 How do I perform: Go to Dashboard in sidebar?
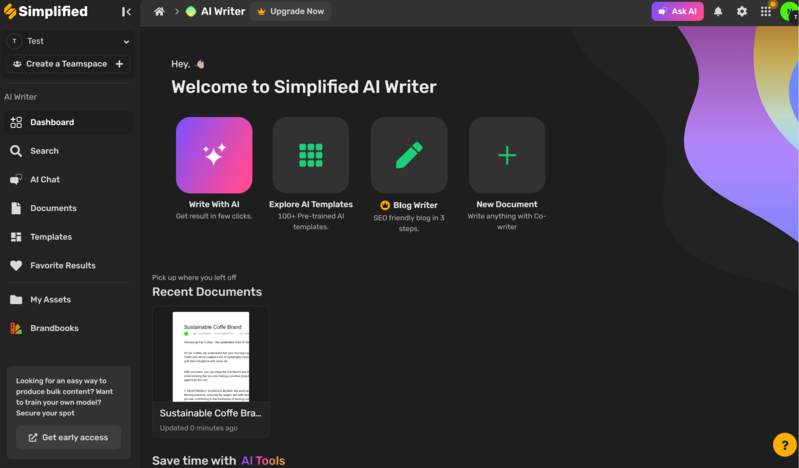tap(52, 122)
